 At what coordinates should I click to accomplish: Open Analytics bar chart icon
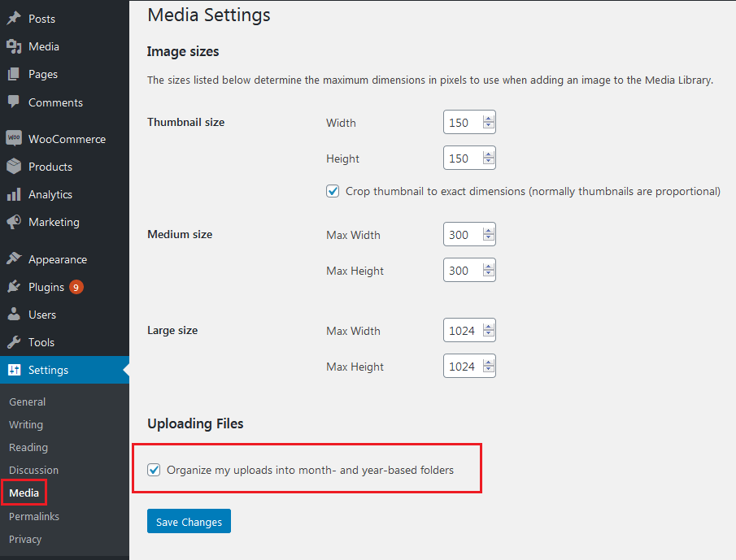14,194
